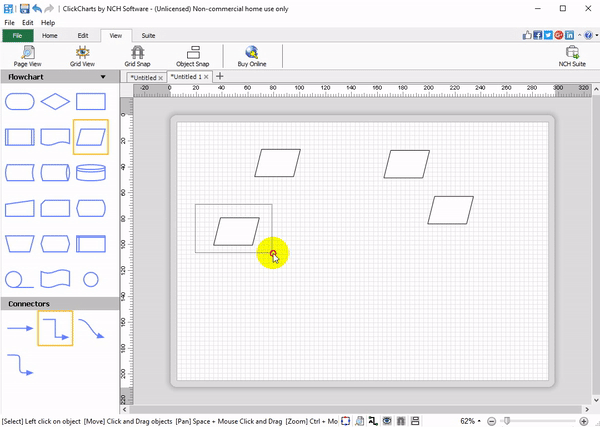600x427 pixels.
Task: Share on Google Plus icon
Action: (x=559, y=35)
